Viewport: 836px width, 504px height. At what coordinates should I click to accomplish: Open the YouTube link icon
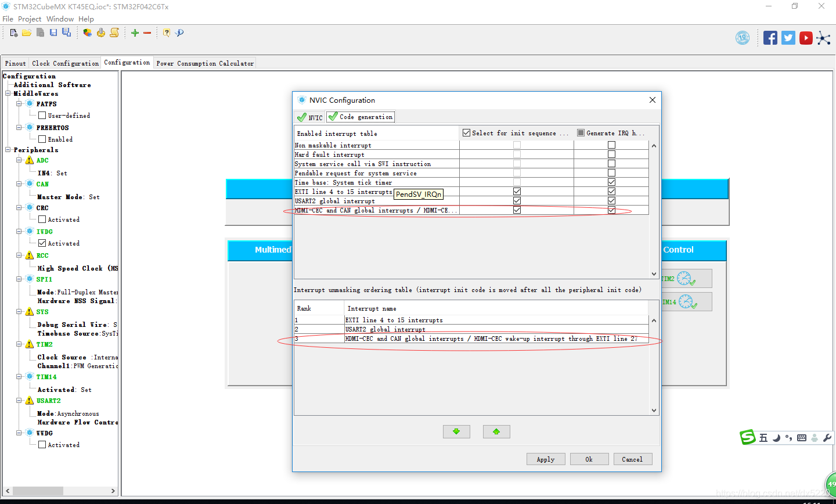point(806,38)
